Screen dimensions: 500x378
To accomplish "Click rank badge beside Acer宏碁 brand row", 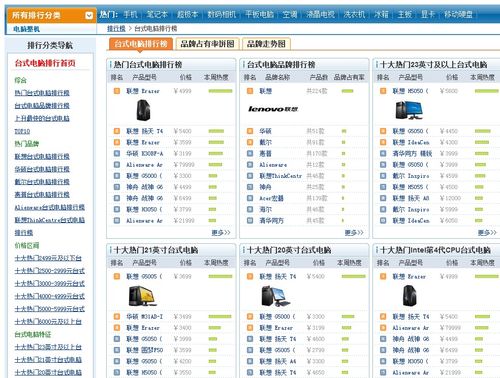I will coord(250,198).
